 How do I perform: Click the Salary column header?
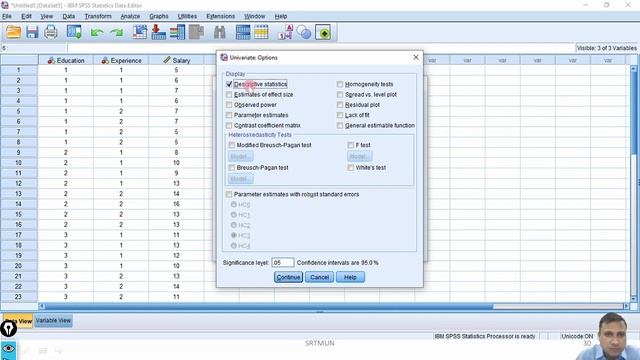[176, 60]
